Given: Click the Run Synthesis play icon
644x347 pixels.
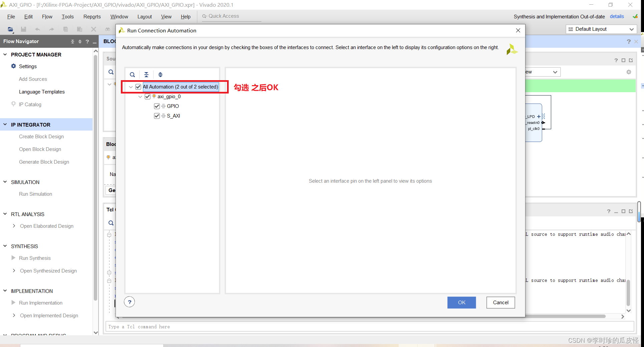Looking at the screenshot, I should (13, 258).
